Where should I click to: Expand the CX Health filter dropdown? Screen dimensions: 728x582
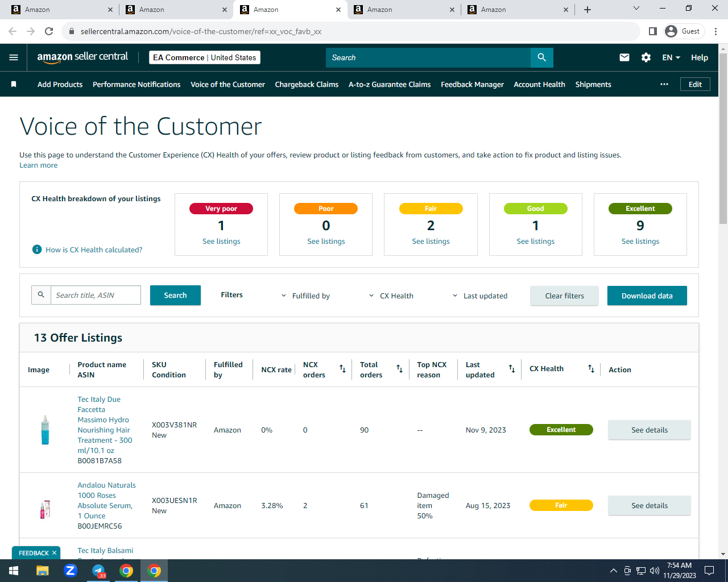pyautogui.click(x=391, y=296)
